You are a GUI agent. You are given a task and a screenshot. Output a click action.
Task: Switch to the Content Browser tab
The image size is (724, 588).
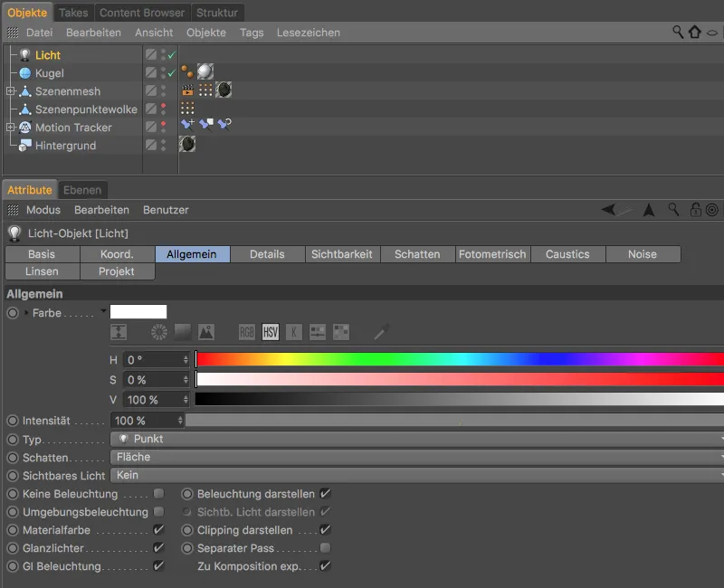click(x=142, y=13)
